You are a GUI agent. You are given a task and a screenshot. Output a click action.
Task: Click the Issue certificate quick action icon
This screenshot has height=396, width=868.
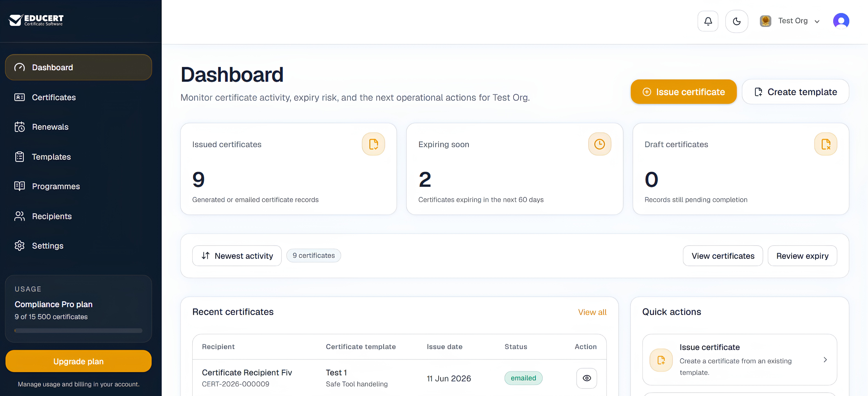click(x=661, y=360)
